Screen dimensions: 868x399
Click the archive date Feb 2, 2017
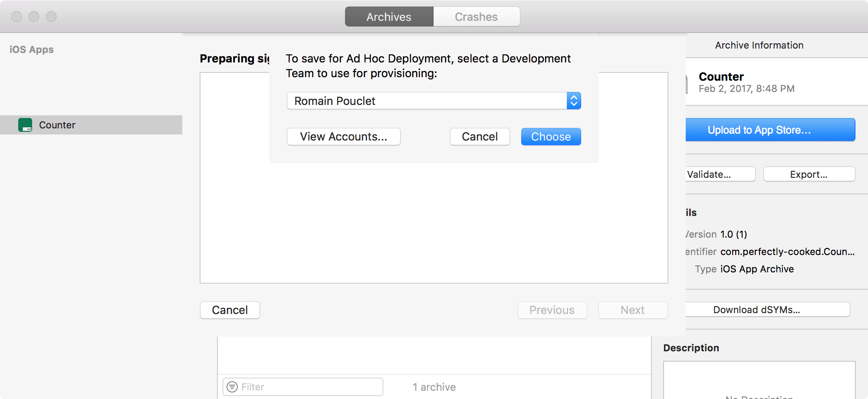coord(746,88)
